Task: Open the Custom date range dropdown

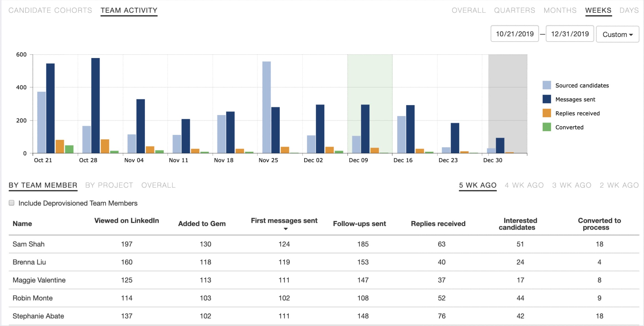Action: [617, 34]
